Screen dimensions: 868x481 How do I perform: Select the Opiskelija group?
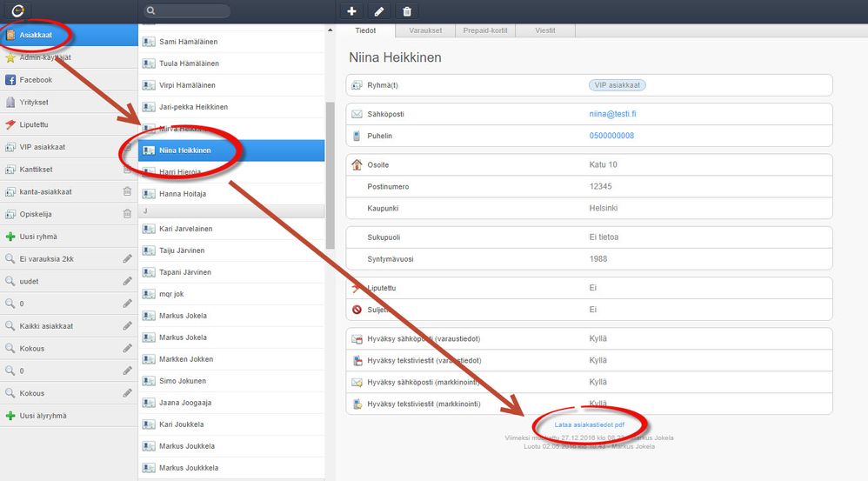coord(69,214)
